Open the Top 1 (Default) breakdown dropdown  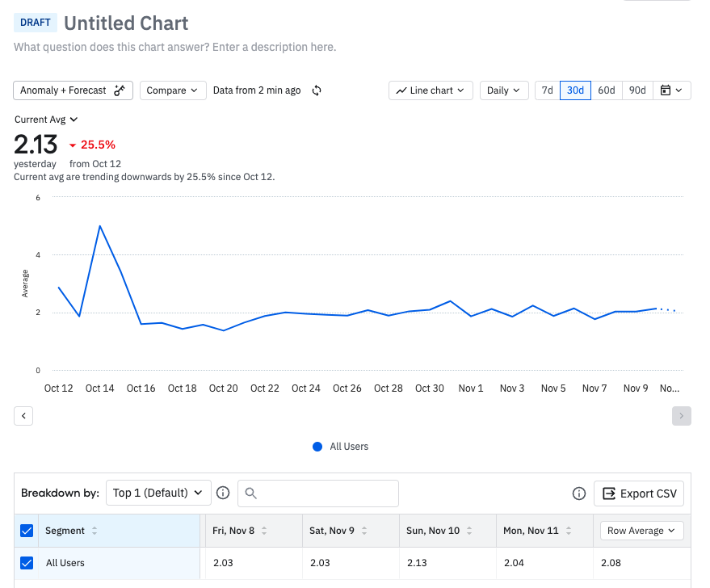coord(158,493)
